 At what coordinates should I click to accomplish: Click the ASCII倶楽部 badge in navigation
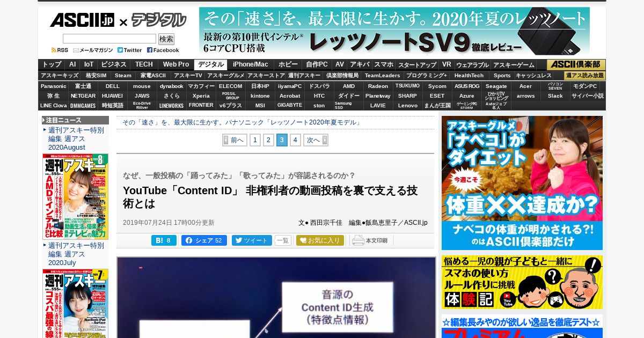click(x=576, y=64)
